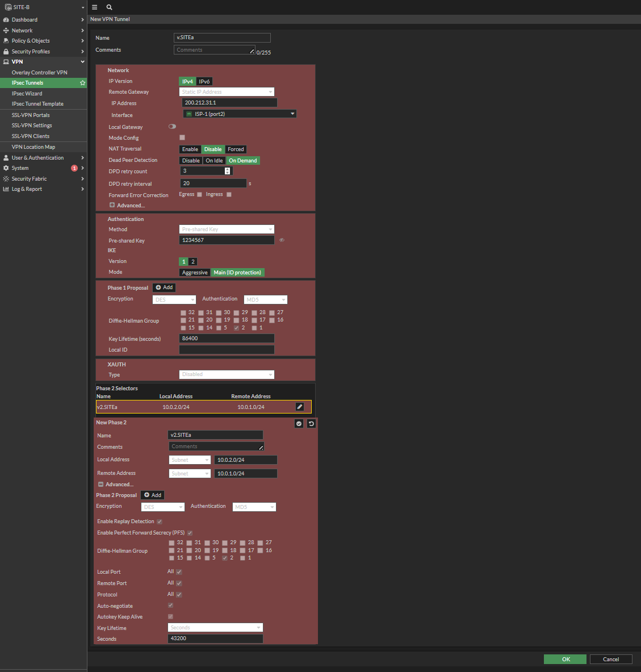The image size is (641, 672).
Task: Click the System notification badge
Action: [x=74, y=168]
